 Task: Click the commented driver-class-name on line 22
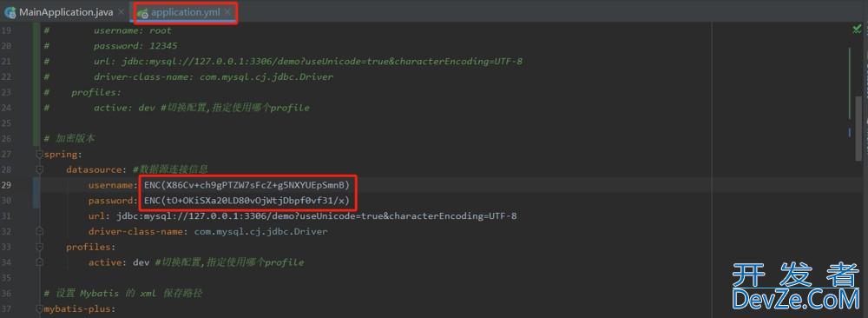(214, 77)
